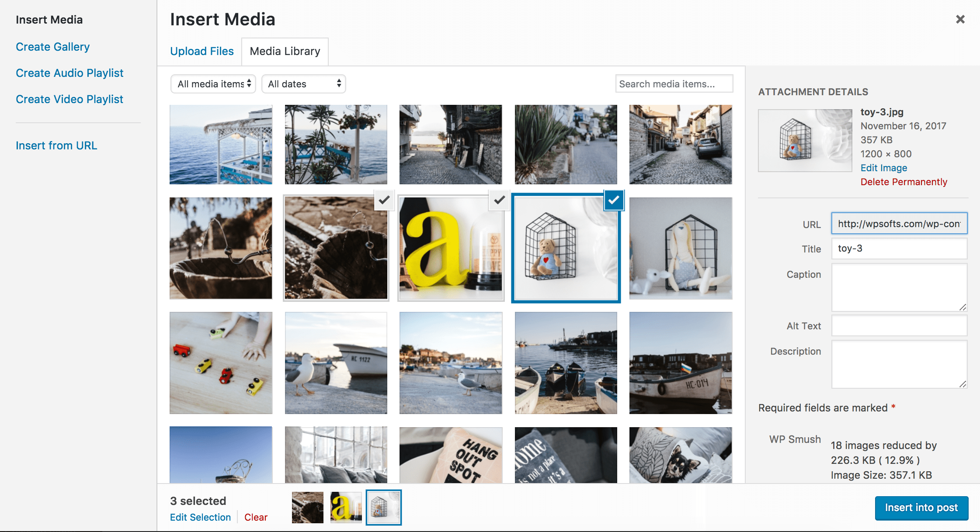Deselect the yellow letter 'a' image checkmark
The width and height of the screenshot is (980, 532).
pos(499,200)
